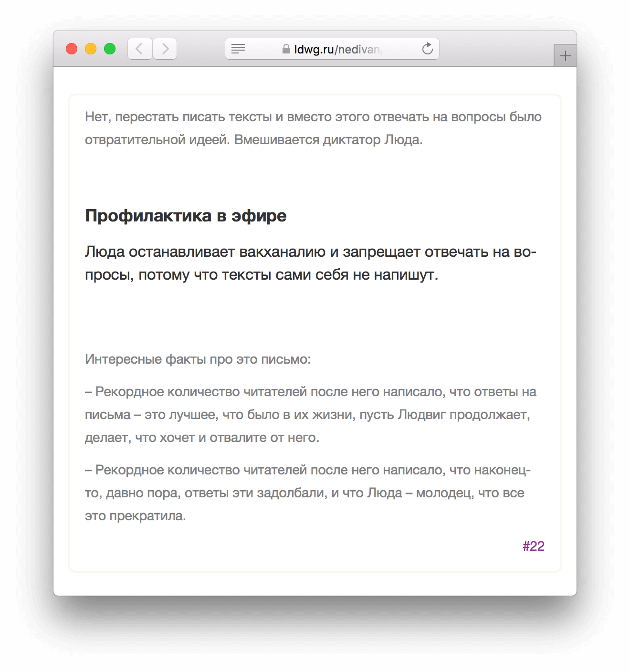Open Reader view icon in address bar
Viewport: 630px width, 672px height.
coord(238,49)
